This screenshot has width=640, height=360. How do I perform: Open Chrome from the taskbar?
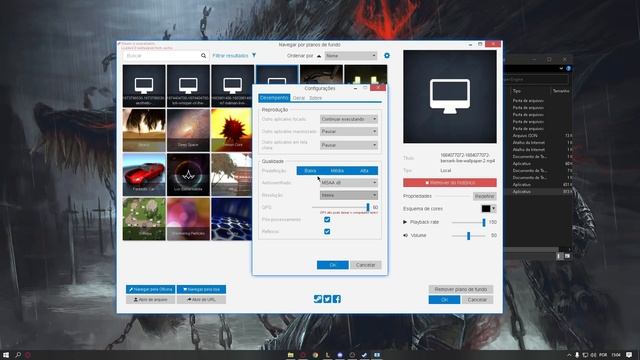[315, 355]
